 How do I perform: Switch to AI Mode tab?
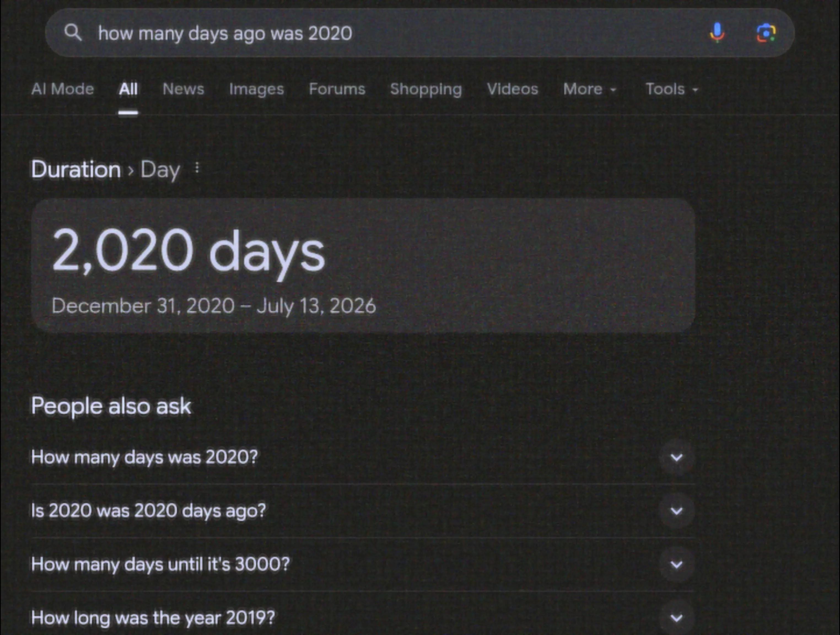coord(62,89)
